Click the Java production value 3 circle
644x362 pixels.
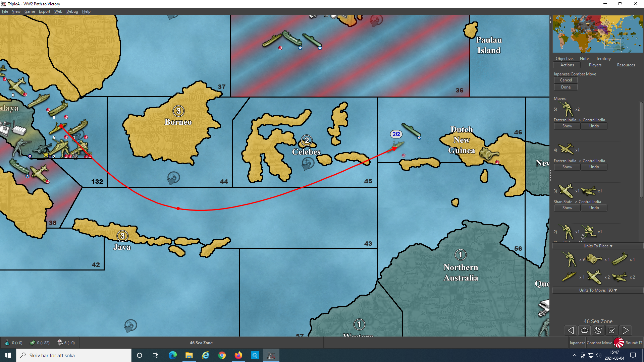pos(122,236)
